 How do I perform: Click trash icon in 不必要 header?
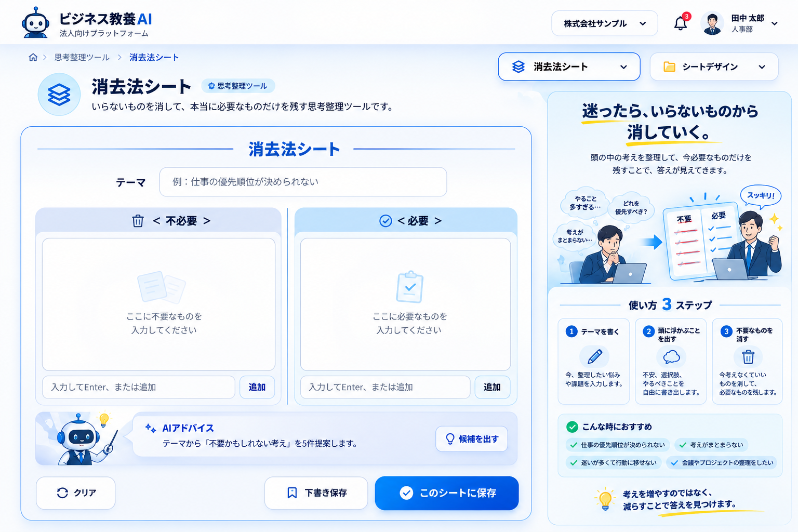point(138,221)
